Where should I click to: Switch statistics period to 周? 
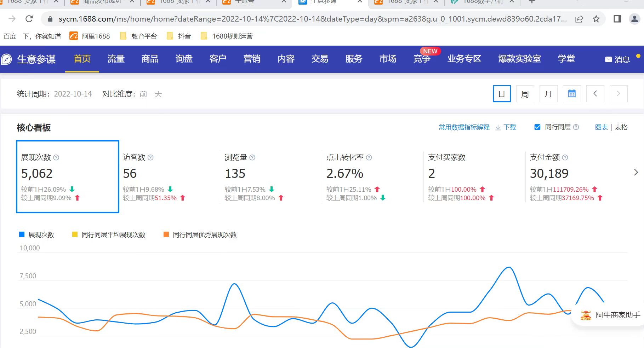[x=525, y=94]
